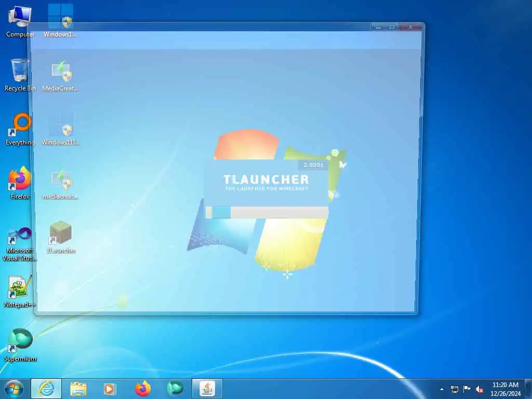Open the clock showing 11:20 AM
The height and width of the screenshot is (399, 532).
coord(505,389)
